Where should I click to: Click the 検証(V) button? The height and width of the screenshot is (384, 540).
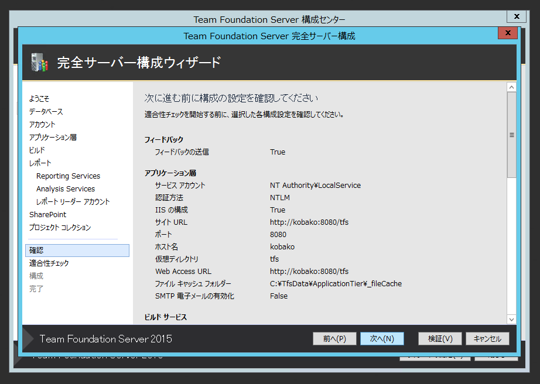(440, 339)
